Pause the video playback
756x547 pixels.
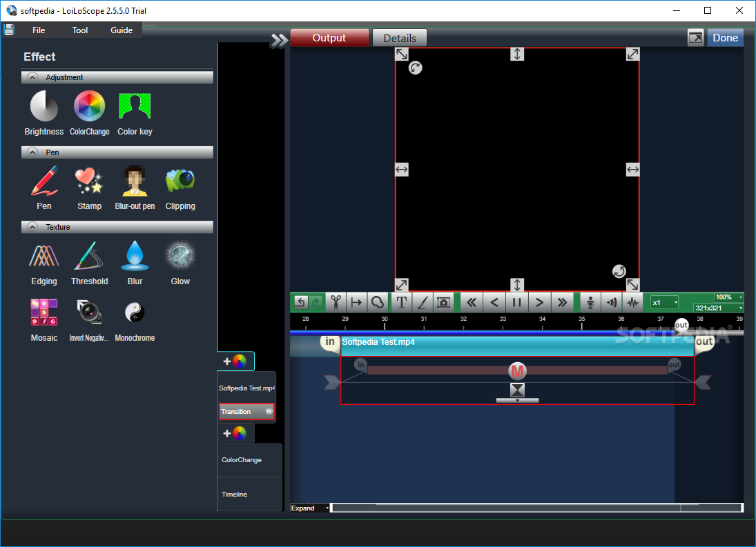(517, 302)
